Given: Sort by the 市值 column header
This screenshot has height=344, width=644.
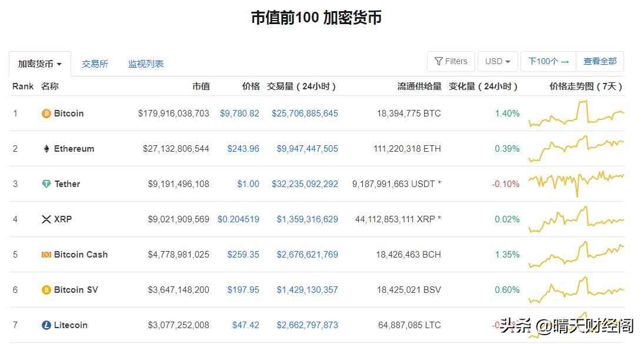Looking at the screenshot, I should 201,86.
